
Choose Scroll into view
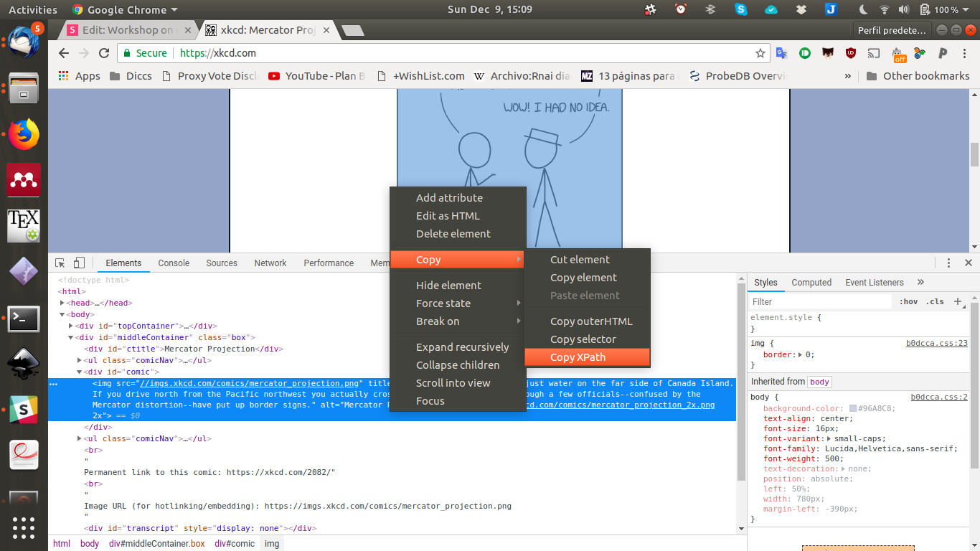[458, 383]
